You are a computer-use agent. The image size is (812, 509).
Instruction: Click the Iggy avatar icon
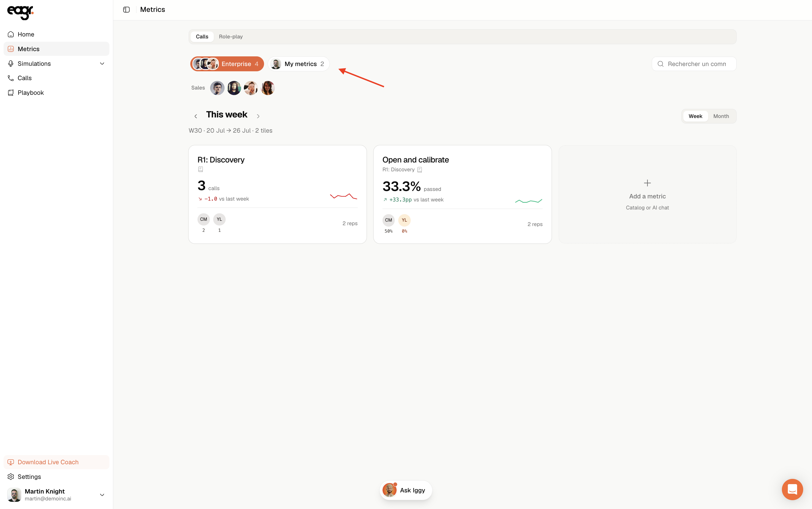coord(389,490)
